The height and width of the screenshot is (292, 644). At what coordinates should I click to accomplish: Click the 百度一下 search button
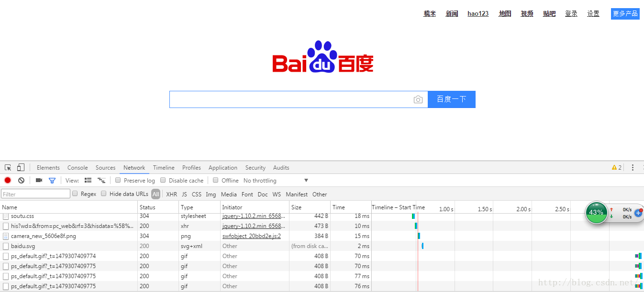coord(452,99)
